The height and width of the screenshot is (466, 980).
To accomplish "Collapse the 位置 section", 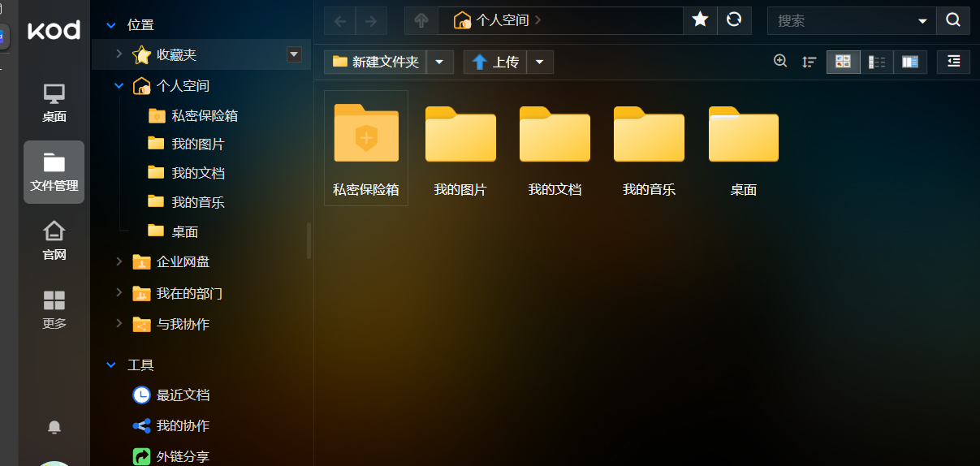I will pyautogui.click(x=111, y=25).
